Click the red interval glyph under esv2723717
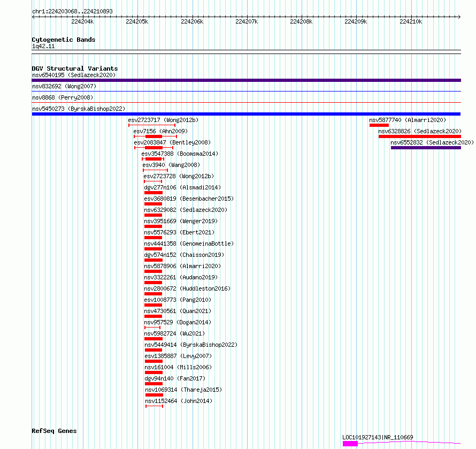 click(152, 125)
